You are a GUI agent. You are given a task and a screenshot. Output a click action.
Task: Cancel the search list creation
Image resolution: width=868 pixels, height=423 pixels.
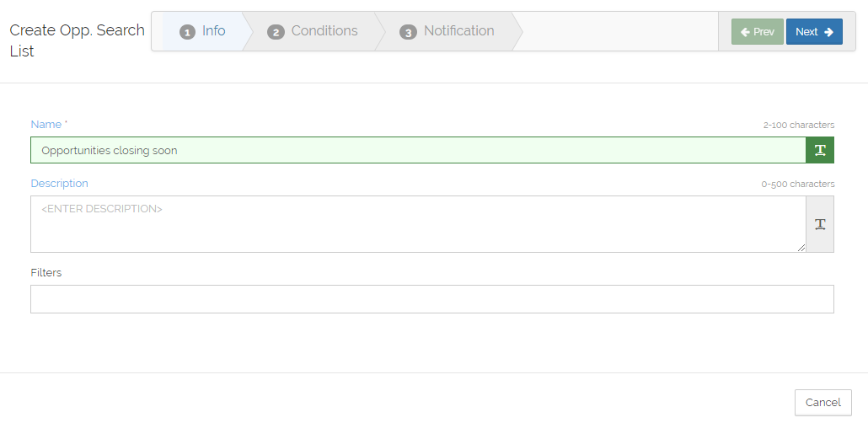click(x=823, y=403)
